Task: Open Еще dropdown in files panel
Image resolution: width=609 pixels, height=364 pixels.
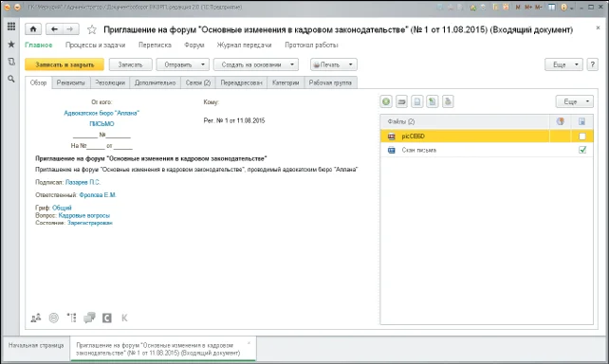Action: pyautogui.click(x=575, y=101)
